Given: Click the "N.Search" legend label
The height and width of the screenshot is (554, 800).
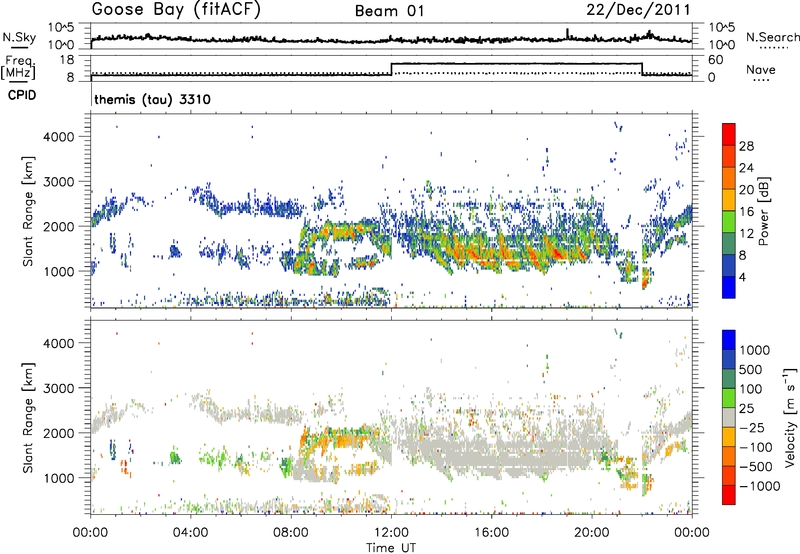Looking at the screenshot, I should click(x=772, y=37).
